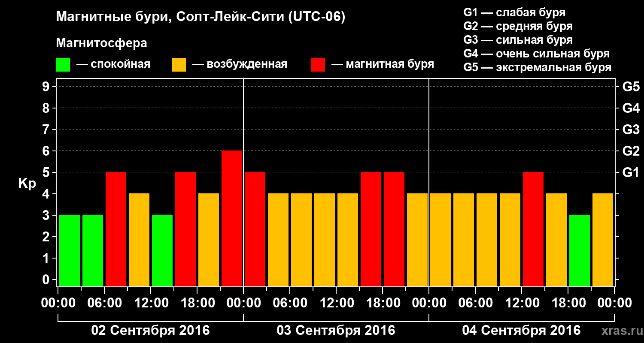Click the 'Магнитосфера' legend heading

(x=101, y=43)
